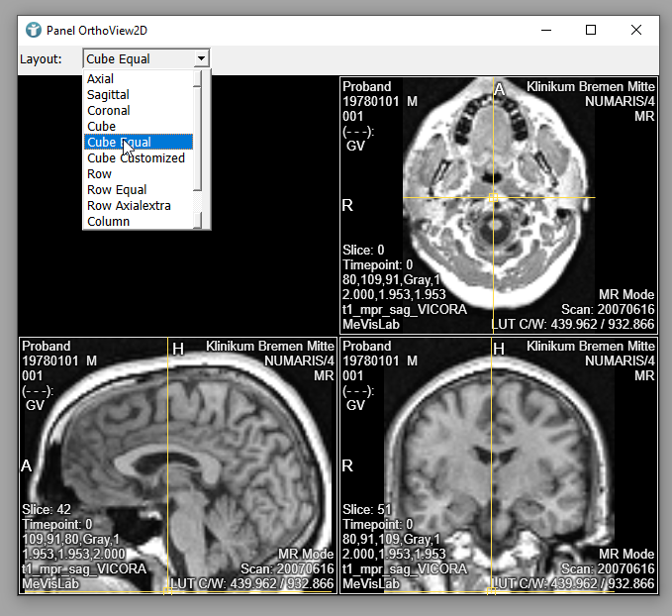Screen dimensions: 672x616
Task: Select Axial from the layout list
Action: pos(101,79)
